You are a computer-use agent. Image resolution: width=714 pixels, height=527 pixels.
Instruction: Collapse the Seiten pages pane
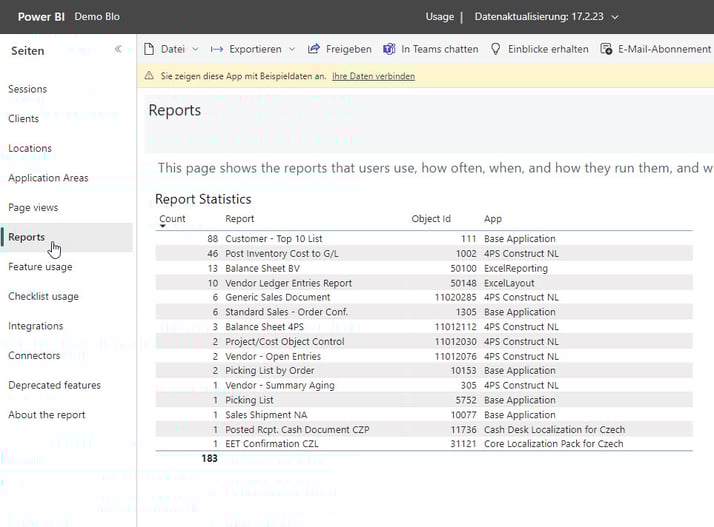point(118,49)
